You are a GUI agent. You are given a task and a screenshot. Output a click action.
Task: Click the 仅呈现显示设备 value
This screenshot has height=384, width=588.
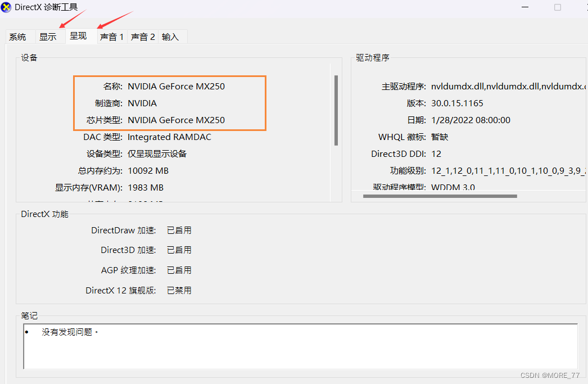coord(157,153)
